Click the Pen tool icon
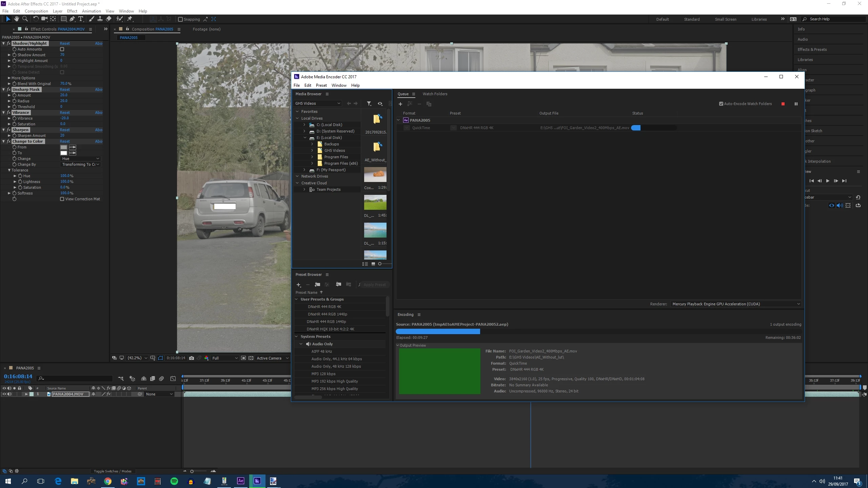This screenshot has width=868, height=488. 72,19
